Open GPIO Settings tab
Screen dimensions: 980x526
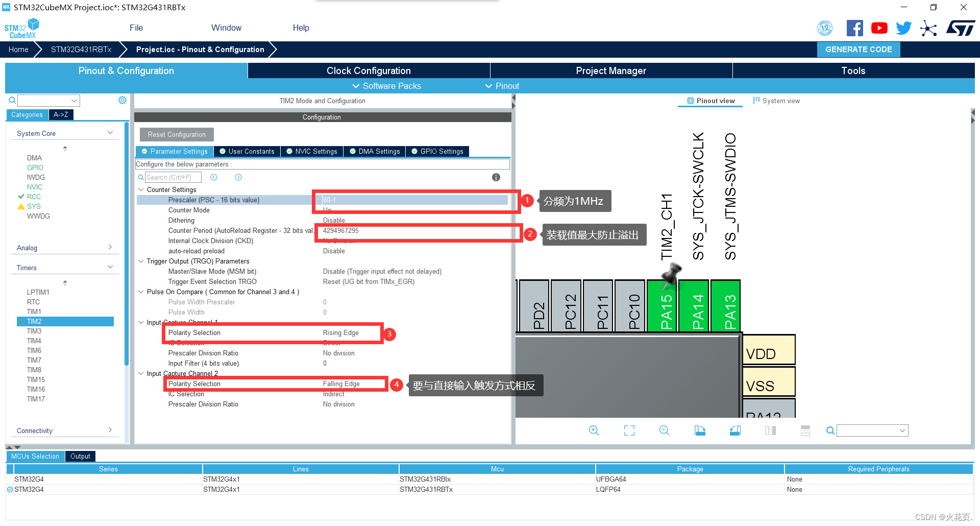437,151
